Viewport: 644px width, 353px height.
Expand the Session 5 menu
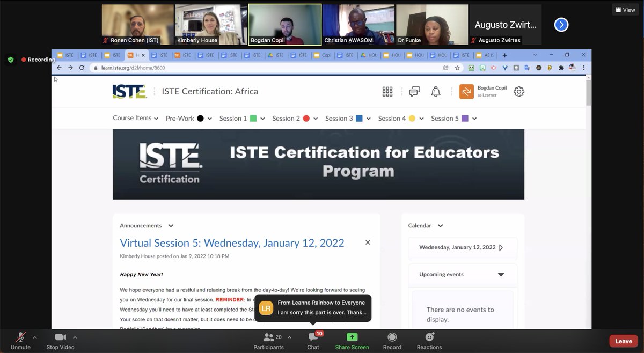click(453, 119)
